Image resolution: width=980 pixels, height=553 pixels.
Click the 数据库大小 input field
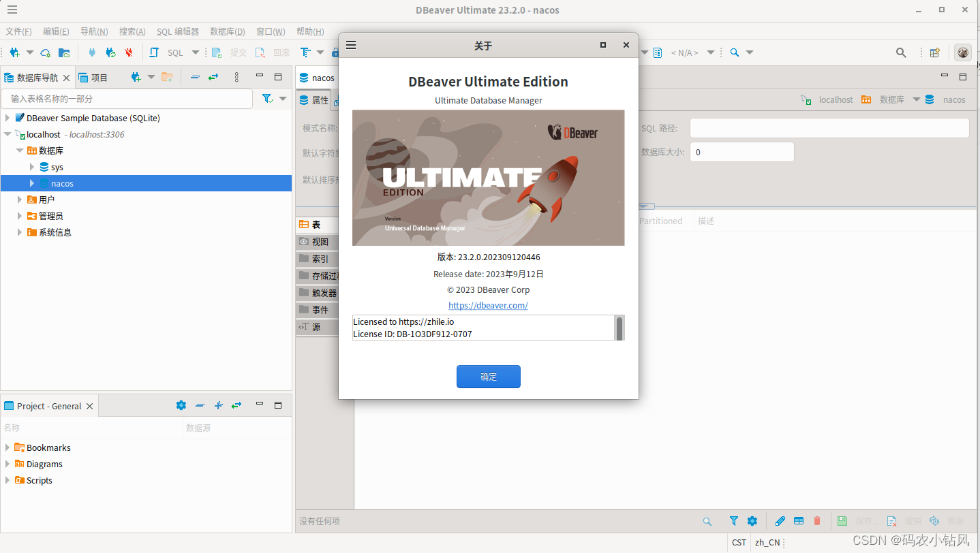741,152
